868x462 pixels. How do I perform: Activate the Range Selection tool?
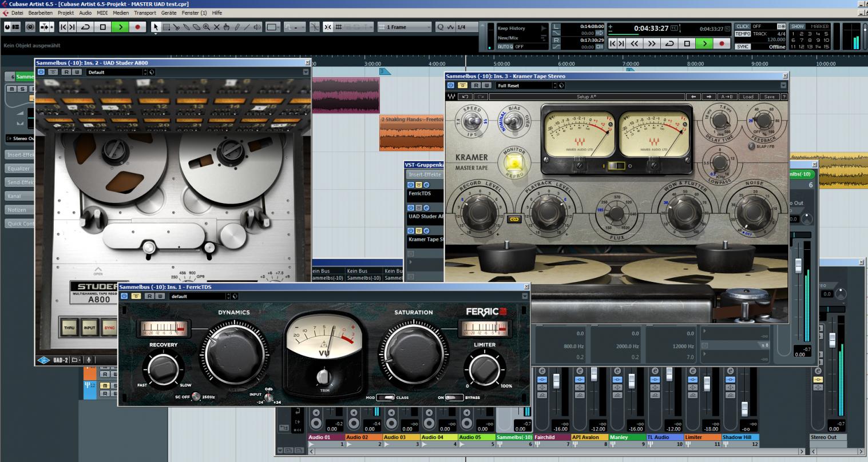click(166, 27)
